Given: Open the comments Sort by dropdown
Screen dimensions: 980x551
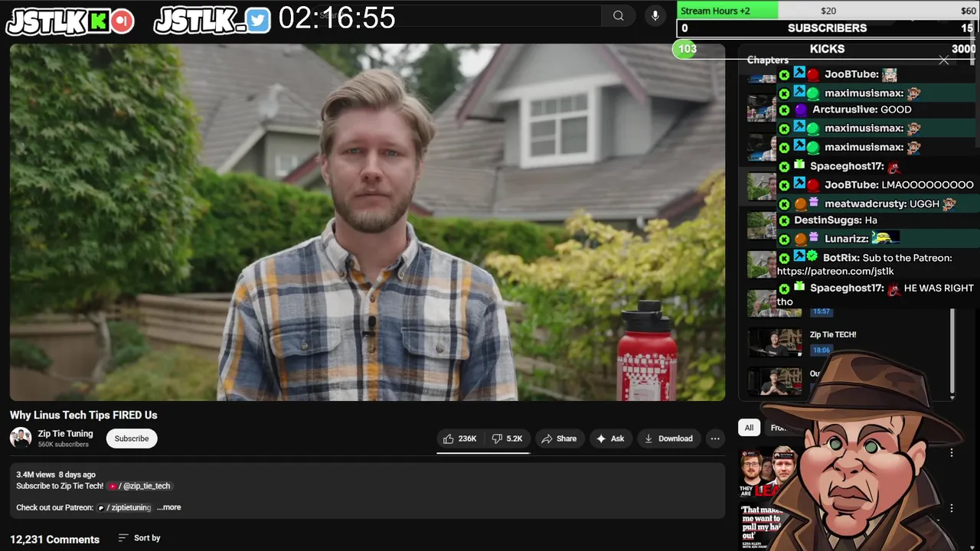Looking at the screenshot, I should point(139,538).
